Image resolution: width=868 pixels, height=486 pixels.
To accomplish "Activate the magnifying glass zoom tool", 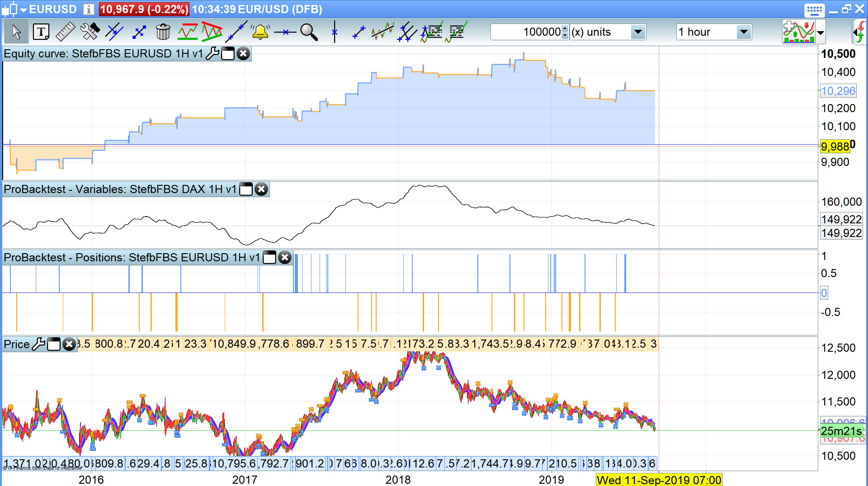I will click(x=309, y=32).
